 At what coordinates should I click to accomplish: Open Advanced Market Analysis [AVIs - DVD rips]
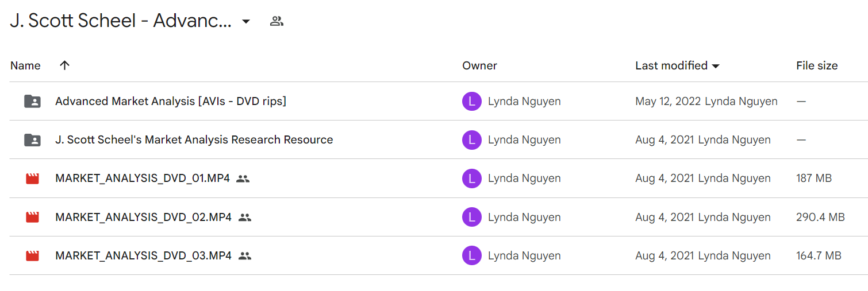coord(171,102)
